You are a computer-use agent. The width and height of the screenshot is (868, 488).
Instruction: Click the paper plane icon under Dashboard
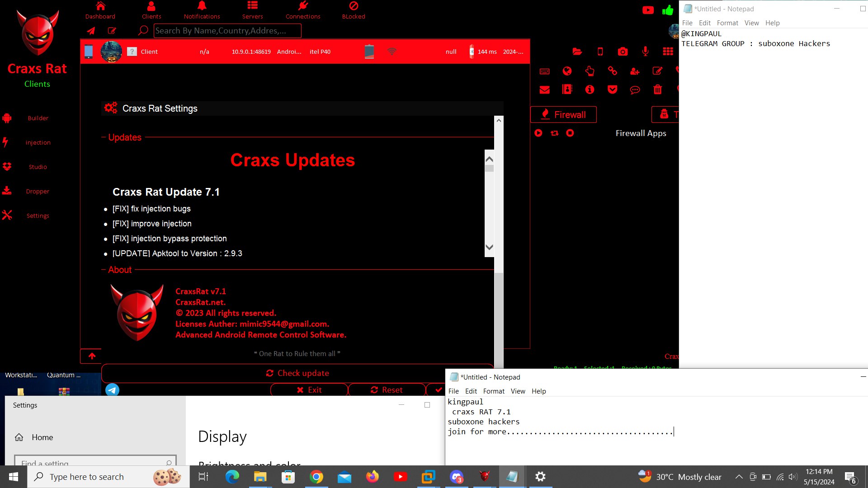point(91,31)
